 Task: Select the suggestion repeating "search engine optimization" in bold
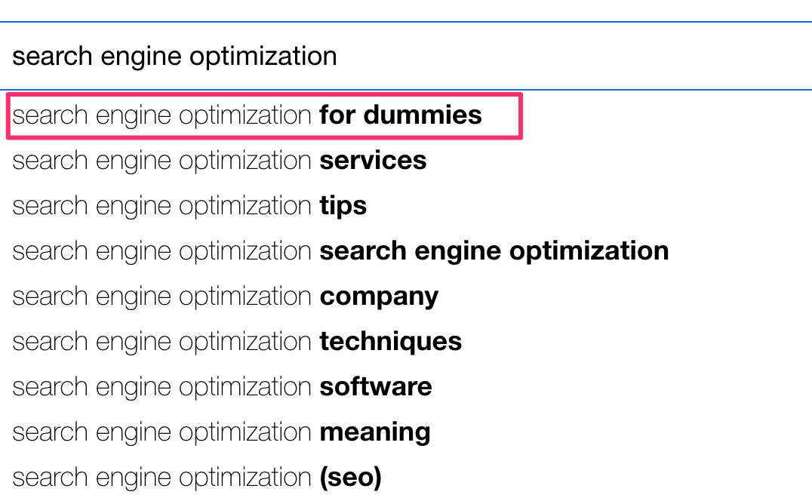tap(340, 251)
